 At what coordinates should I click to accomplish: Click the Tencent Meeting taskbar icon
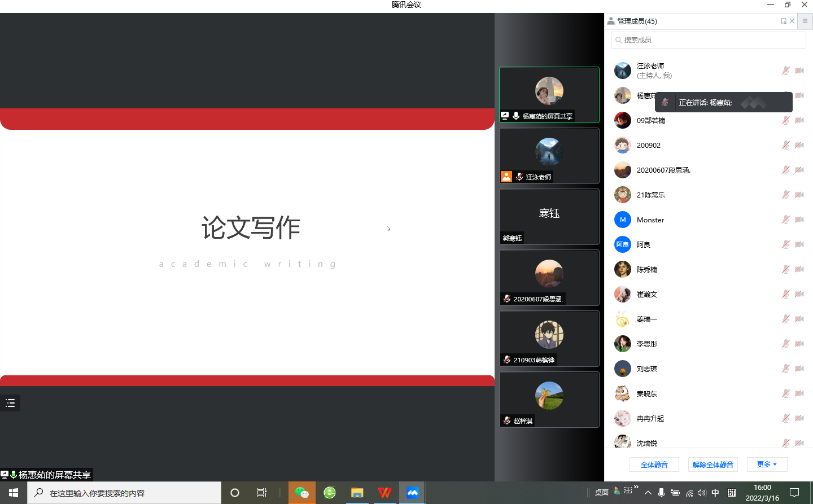pyautogui.click(x=413, y=493)
